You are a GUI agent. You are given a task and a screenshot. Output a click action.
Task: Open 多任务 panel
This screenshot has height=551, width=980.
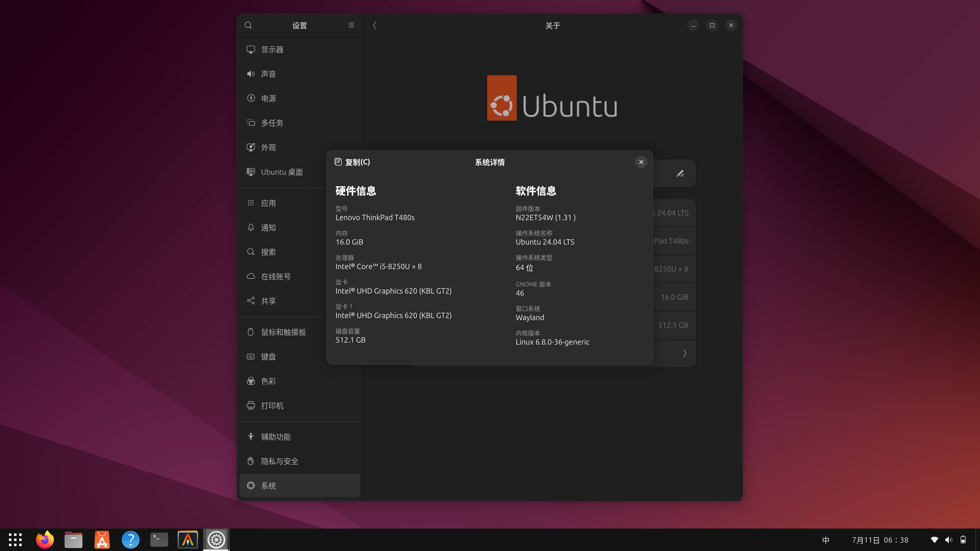coord(300,123)
